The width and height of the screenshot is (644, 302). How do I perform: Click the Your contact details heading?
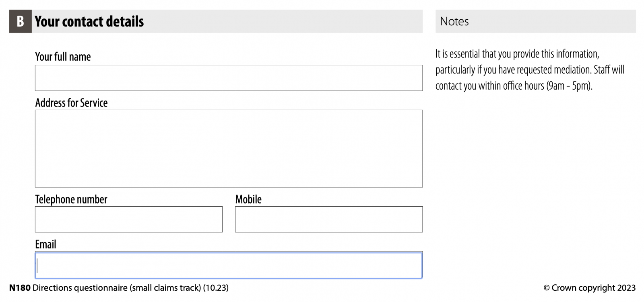[89, 21]
